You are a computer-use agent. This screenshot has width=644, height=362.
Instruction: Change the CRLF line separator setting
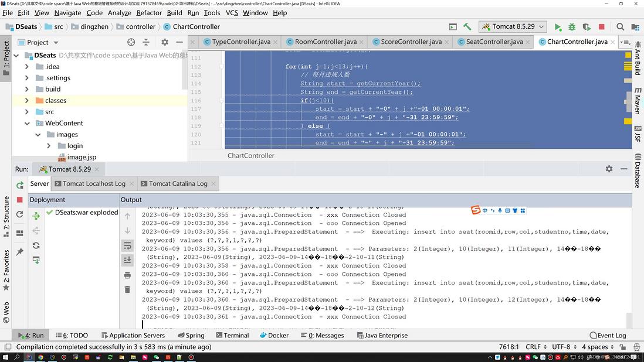[x=535, y=347]
